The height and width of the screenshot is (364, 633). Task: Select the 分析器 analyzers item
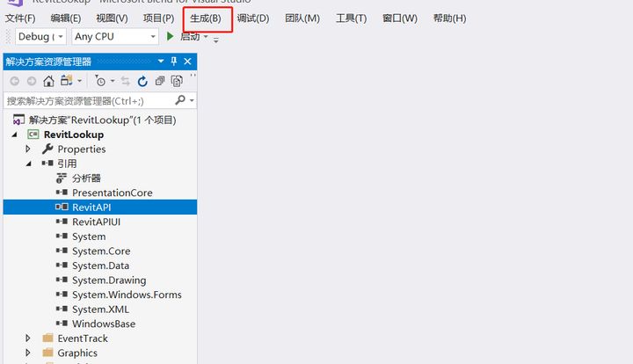coord(86,178)
